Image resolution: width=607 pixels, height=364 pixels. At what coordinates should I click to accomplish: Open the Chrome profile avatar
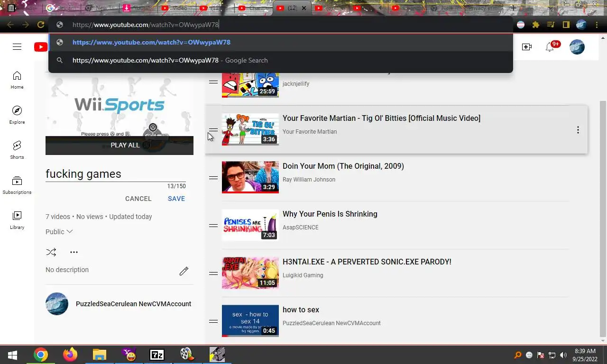(x=581, y=25)
